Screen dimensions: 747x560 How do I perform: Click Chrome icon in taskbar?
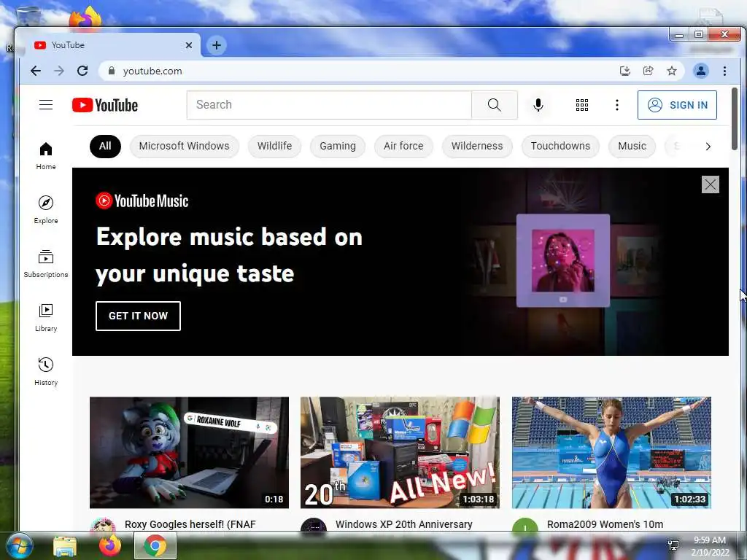(x=155, y=545)
